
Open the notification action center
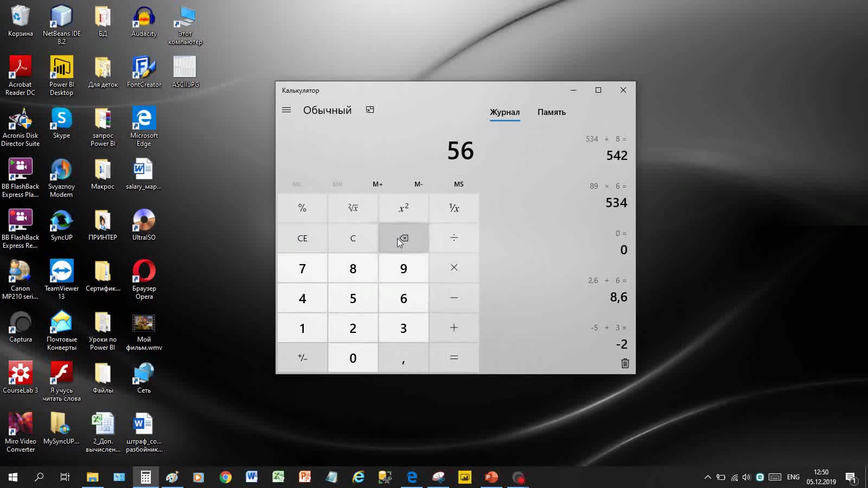point(851,477)
